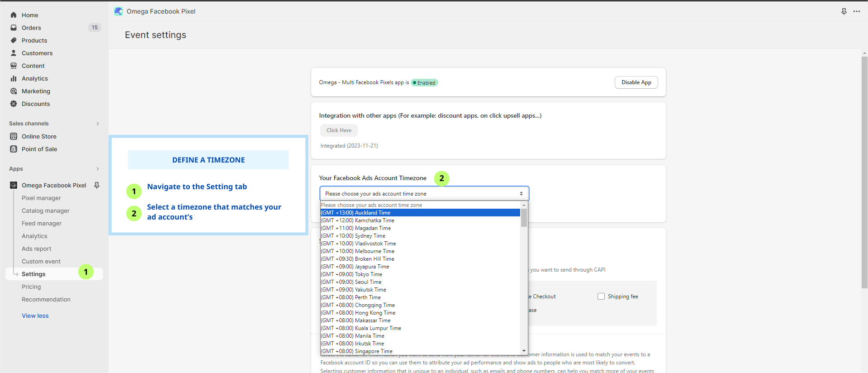Open the ads account time zone dropdown

[x=424, y=194]
